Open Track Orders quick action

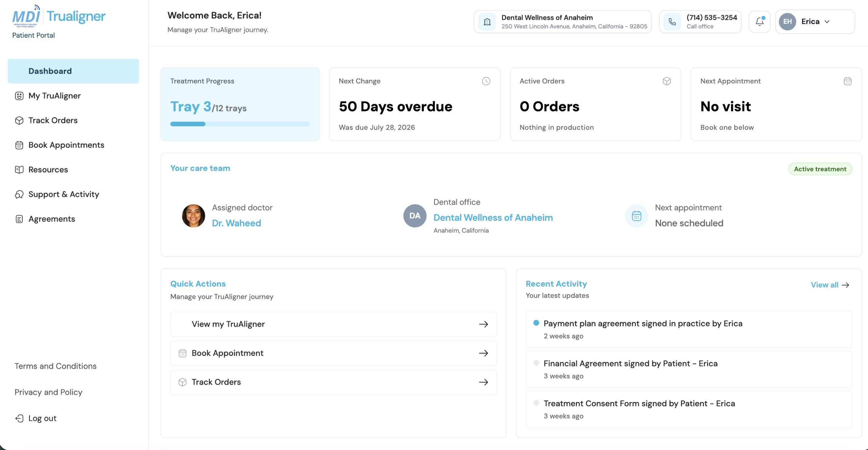click(x=333, y=382)
